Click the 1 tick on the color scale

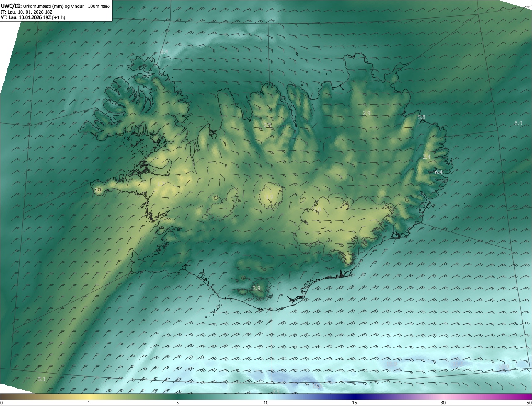point(89,403)
